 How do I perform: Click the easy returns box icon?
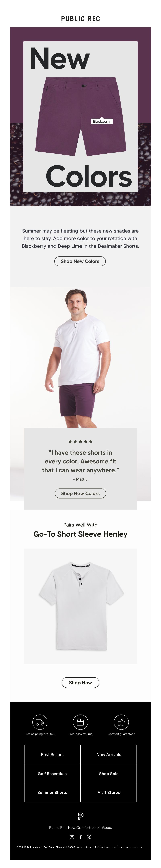(80, 722)
